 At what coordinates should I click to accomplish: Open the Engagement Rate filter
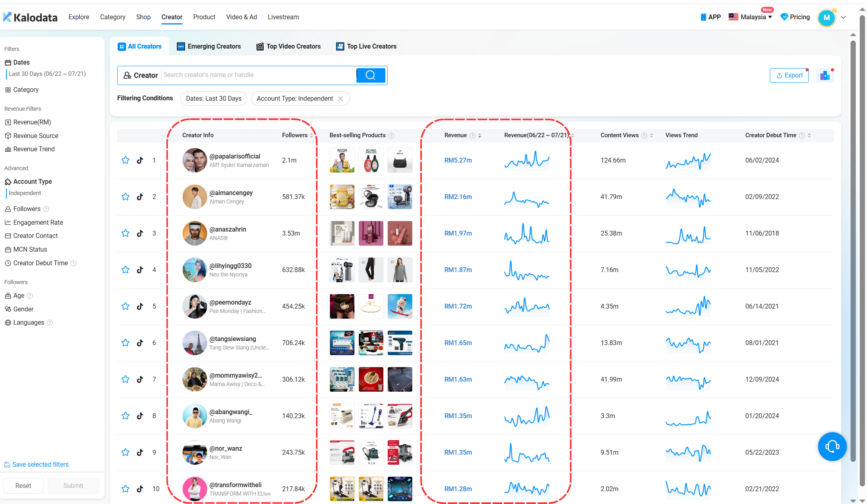click(34, 223)
